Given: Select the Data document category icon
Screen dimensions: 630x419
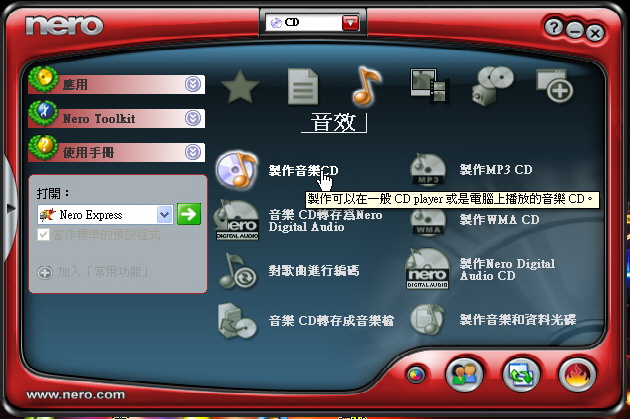Looking at the screenshot, I should tap(303, 88).
